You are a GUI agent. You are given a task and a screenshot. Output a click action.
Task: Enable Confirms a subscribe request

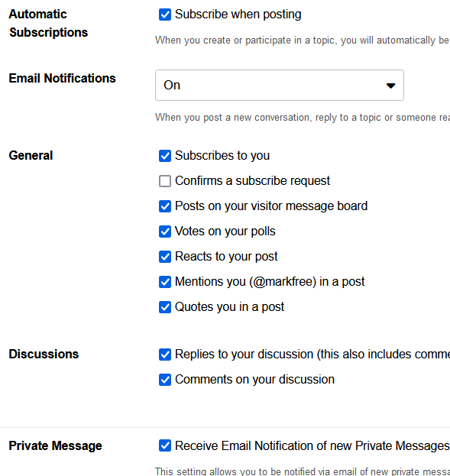(x=165, y=181)
